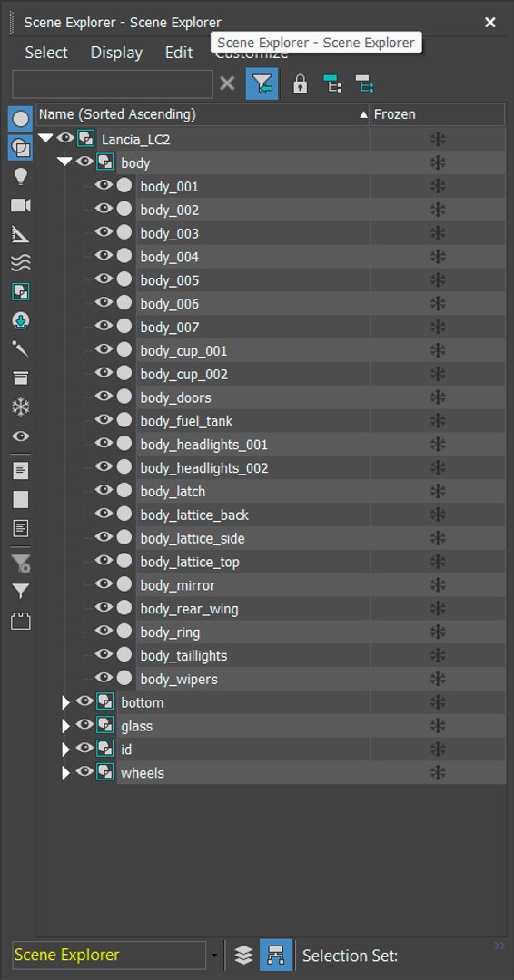
Task: Click the second hierarchy toolbar icon beside padlock
Action: 364,83
